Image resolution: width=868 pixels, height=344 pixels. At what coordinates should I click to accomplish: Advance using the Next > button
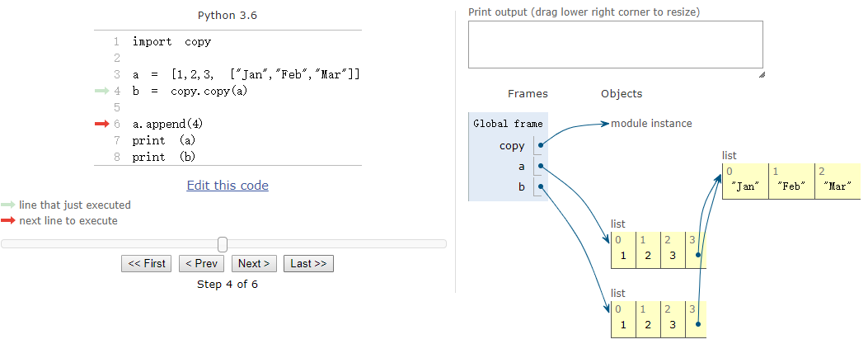click(254, 264)
